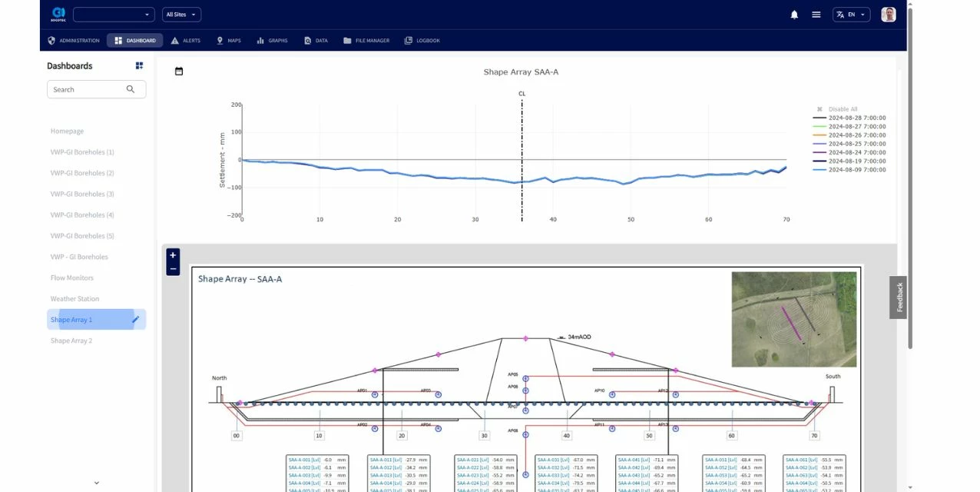Screen dimensions: 980x492
Task: Open the hamburger menu icon
Action: [816, 15]
